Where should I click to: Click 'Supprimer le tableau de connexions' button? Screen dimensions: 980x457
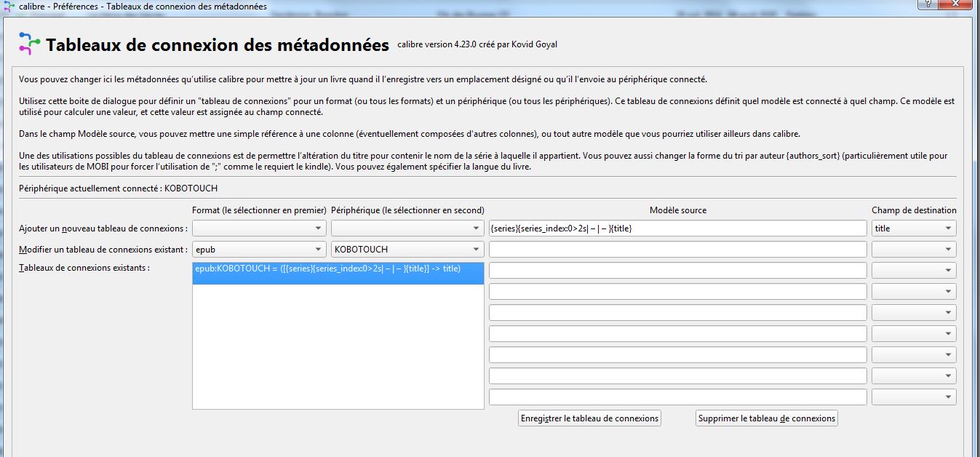point(767,418)
